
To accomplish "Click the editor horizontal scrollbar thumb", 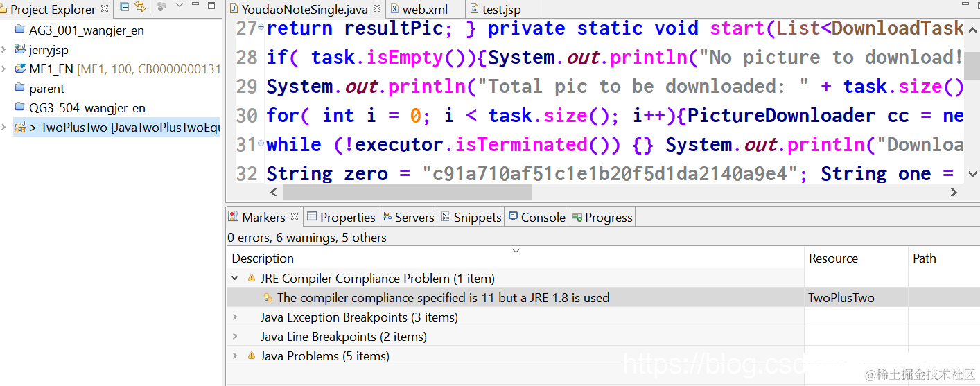I will point(407,192).
